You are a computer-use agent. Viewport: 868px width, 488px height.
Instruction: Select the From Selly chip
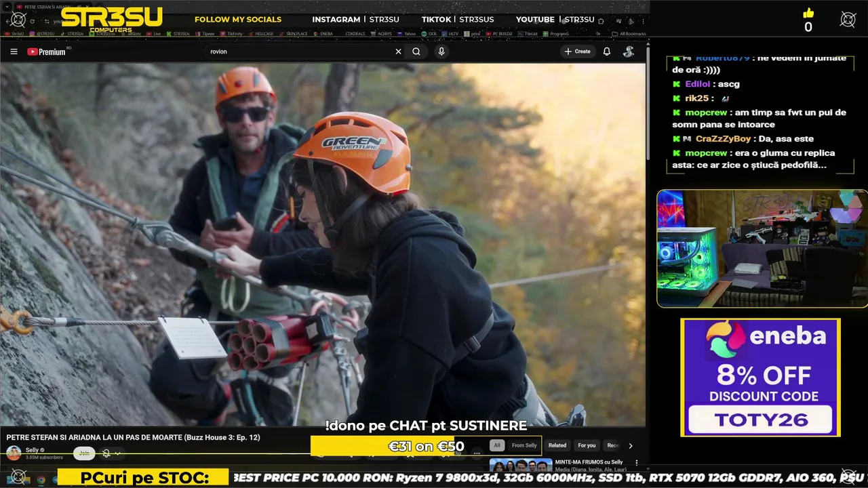point(524,445)
